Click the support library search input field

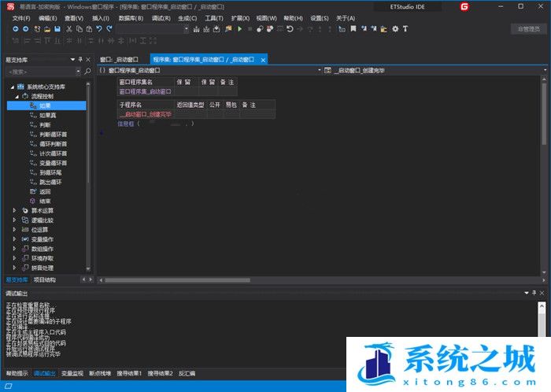point(39,72)
